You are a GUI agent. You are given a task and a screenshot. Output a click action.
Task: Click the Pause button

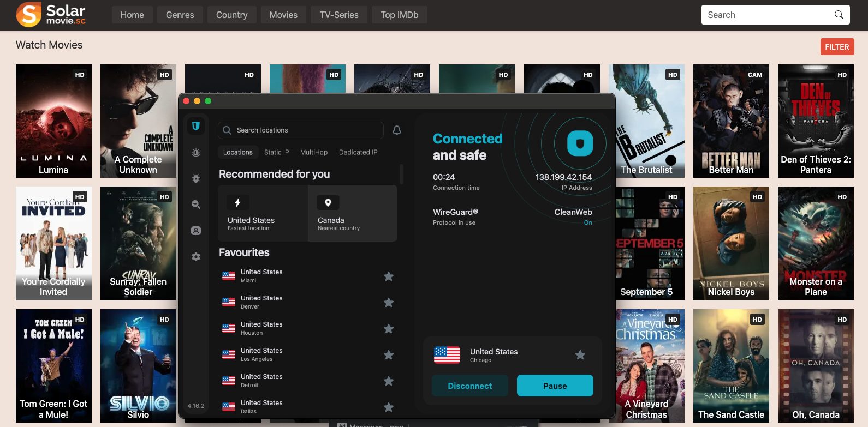click(555, 386)
